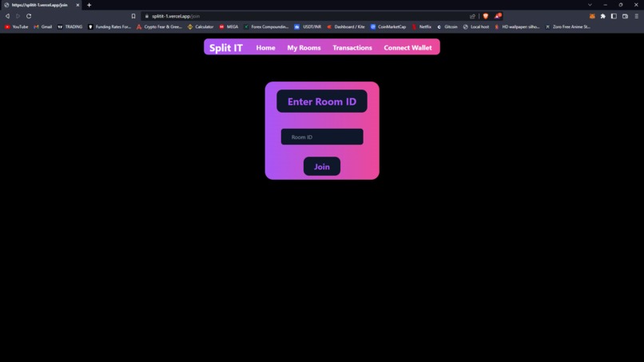Close the splitit-1.vercel.app tab
The width and height of the screenshot is (644, 362).
tap(78, 5)
